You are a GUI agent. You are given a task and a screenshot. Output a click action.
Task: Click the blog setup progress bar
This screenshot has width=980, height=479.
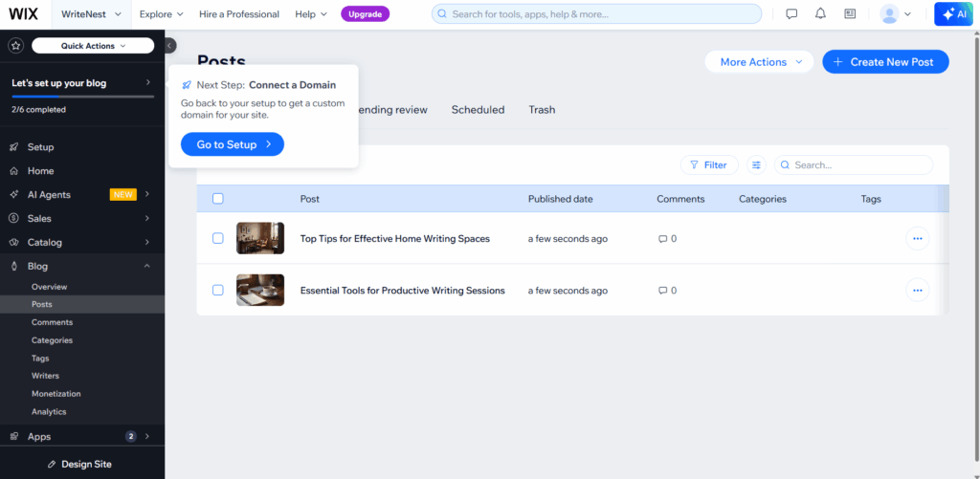(82, 97)
